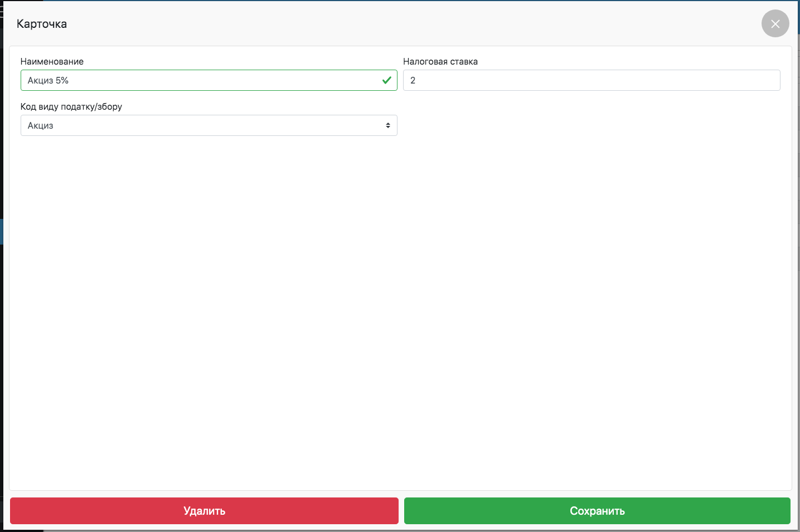The height and width of the screenshot is (532, 800).
Task: Click the dark backdrop strip left of the dialog
Action: point(1,334)
